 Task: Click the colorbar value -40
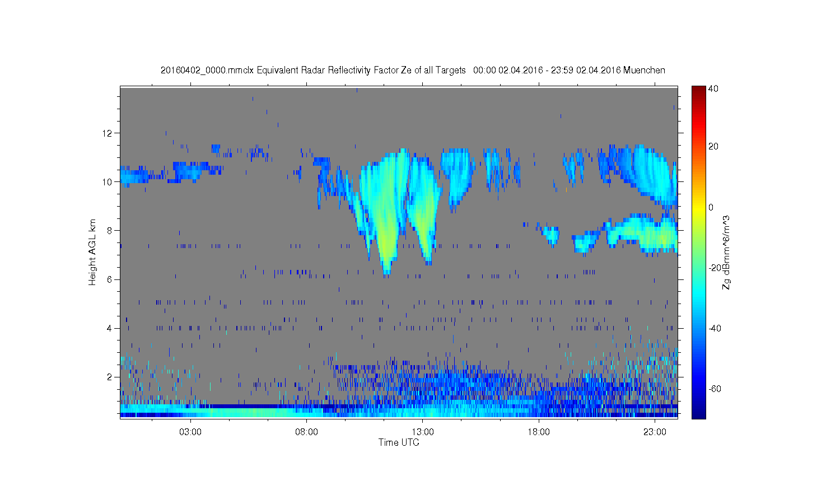(x=715, y=329)
